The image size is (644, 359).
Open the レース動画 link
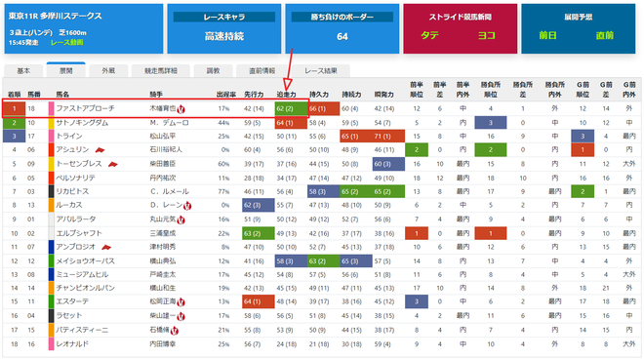66,42
